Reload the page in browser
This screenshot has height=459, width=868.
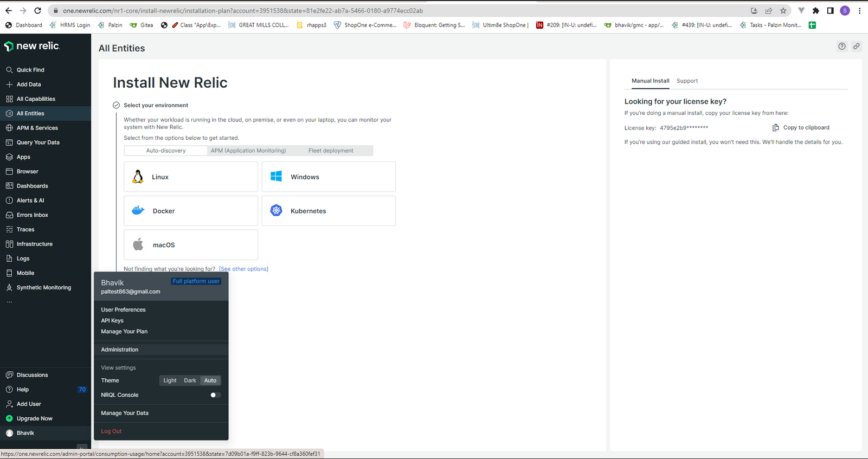coord(37,11)
